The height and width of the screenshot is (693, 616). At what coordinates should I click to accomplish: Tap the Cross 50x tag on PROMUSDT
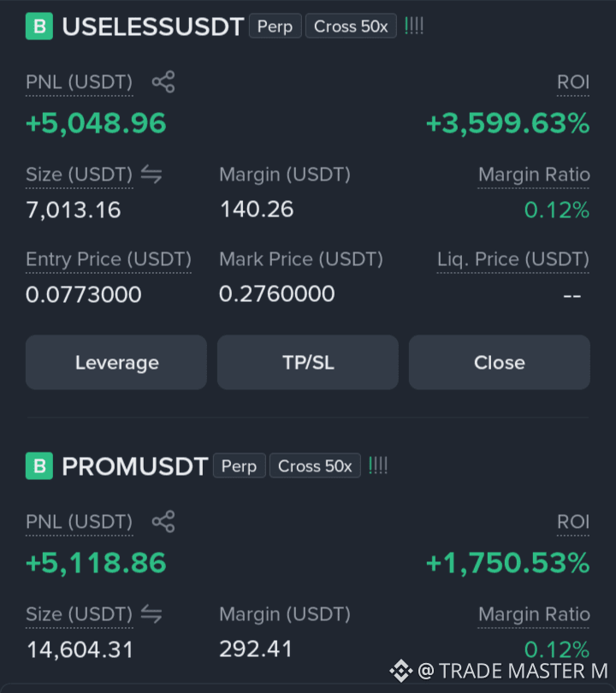pyautogui.click(x=315, y=465)
